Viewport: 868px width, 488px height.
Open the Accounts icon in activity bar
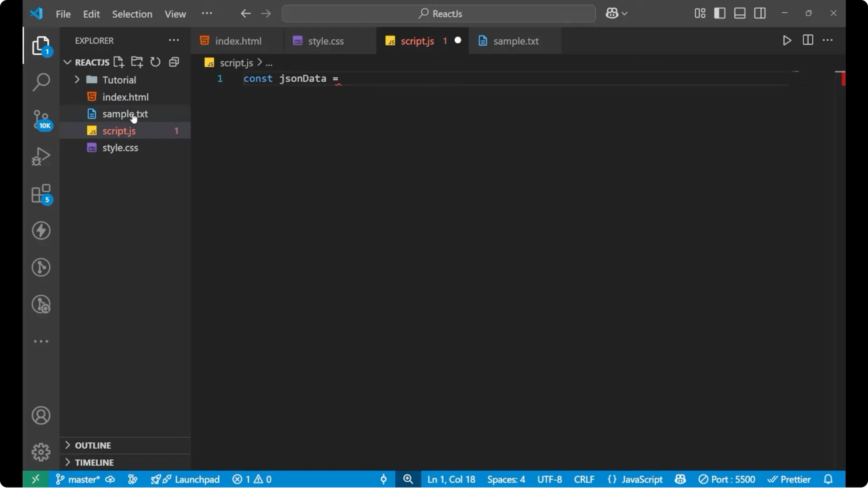pos(41,415)
